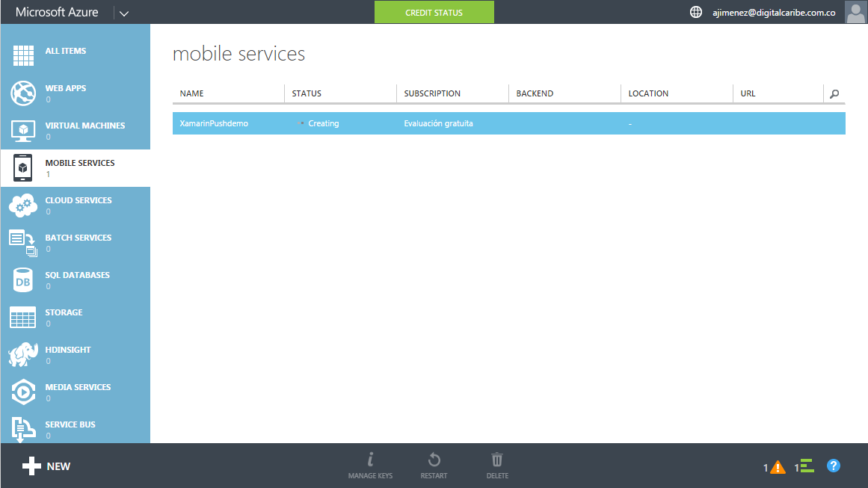The image size is (868, 488).
Task: Click the user avatar picture
Action: [x=856, y=12]
